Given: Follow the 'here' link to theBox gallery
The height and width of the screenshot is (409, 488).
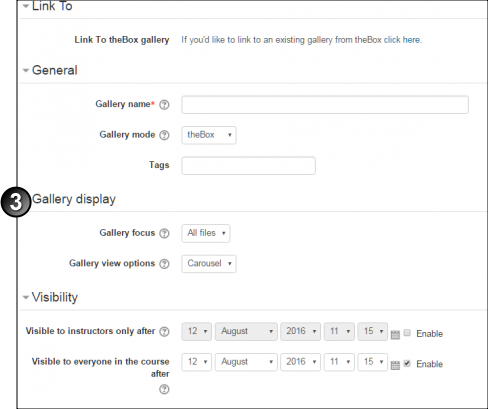Looking at the screenshot, I should click(x=411, y=40).
